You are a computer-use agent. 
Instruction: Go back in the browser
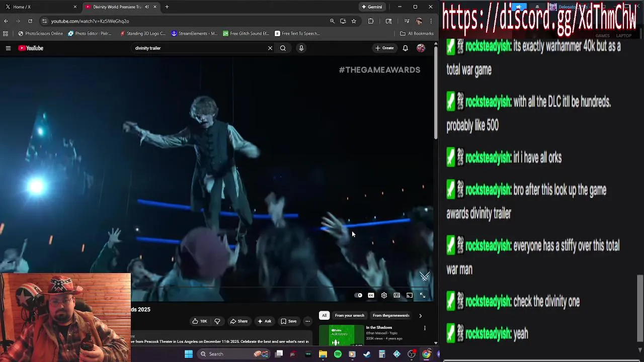pyautogui.click(x=6, y=21)
